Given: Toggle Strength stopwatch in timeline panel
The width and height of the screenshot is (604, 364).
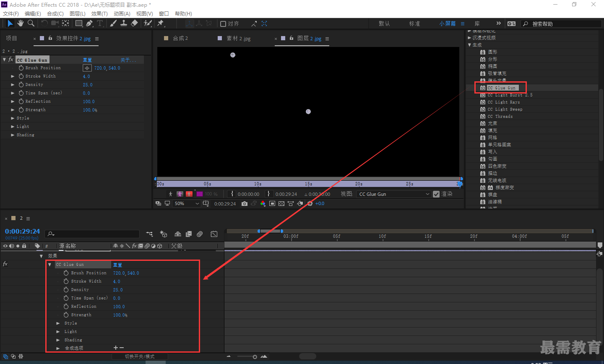Looking at the screenshot, I should 66,315.
